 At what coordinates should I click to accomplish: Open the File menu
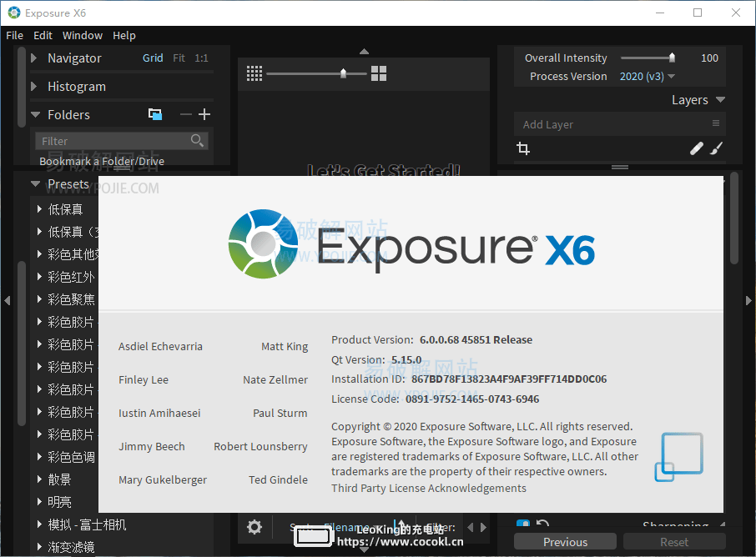click(14, 36)
